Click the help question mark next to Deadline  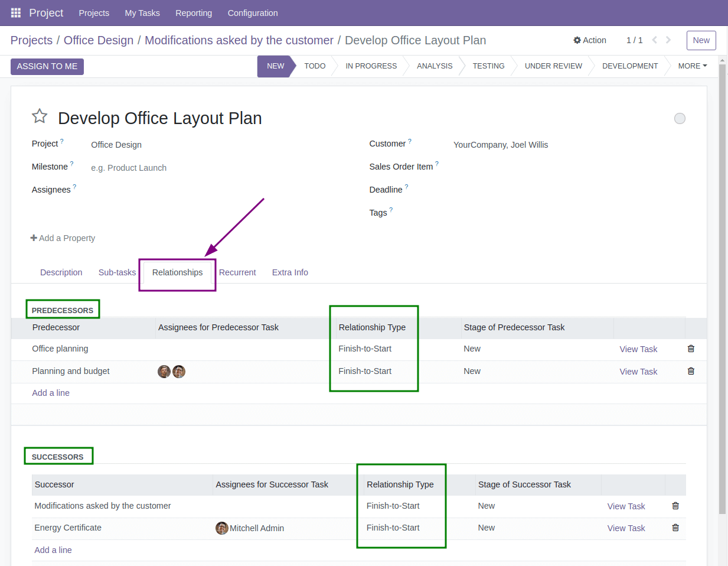click(x=407, y=186)
